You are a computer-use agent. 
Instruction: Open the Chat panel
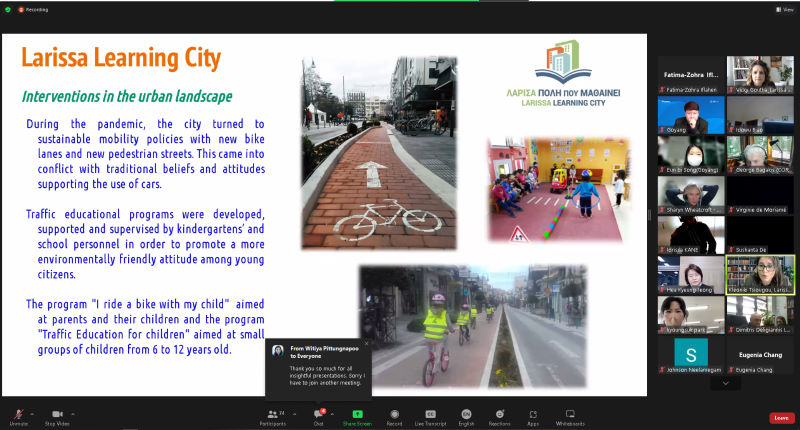319,414
